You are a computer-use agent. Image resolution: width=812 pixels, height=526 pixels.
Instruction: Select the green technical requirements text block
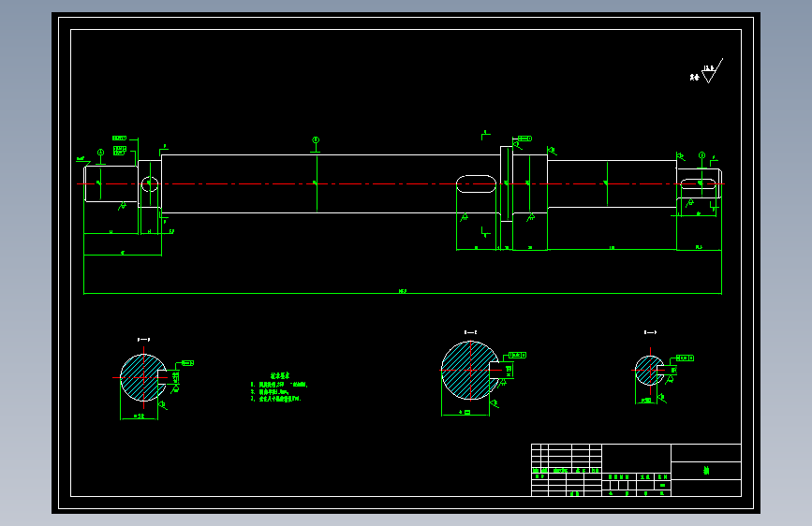(279, 387)
